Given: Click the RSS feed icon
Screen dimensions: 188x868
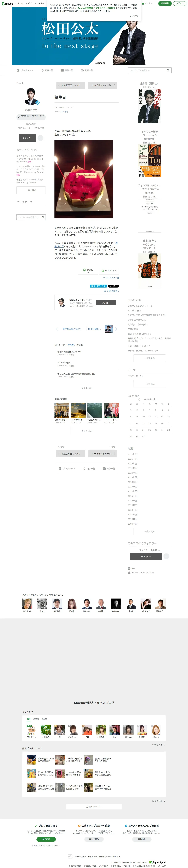Looking at the screenshot, I should (129, 568).
